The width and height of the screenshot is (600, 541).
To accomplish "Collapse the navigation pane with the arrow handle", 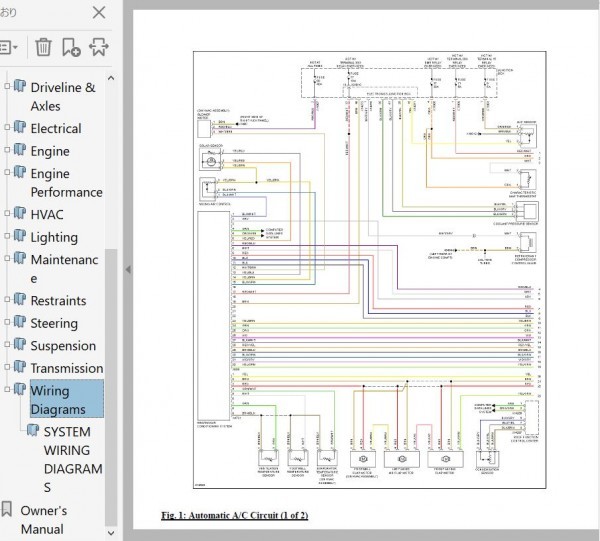I will click(x=128, y=270).
